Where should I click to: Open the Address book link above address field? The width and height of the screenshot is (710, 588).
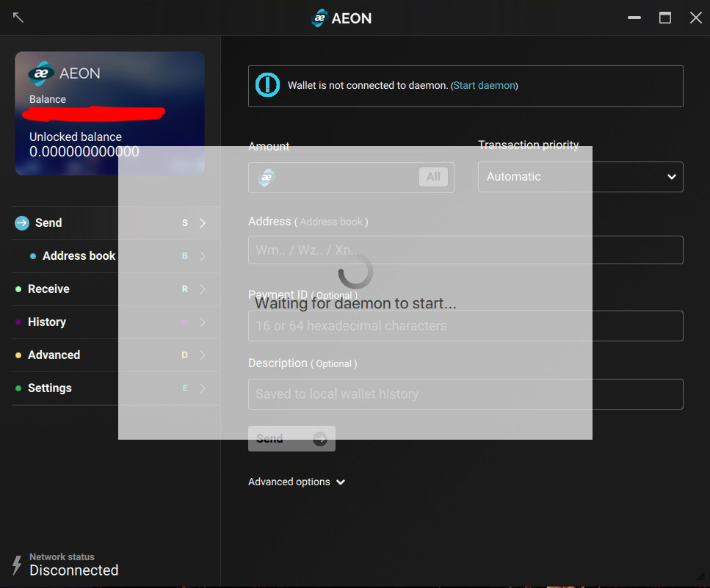pos(331,222)
